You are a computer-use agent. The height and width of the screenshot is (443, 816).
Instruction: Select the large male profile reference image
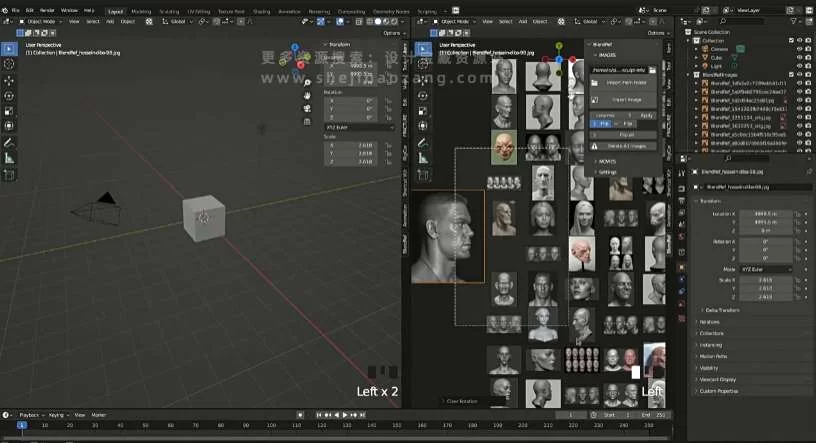(448, 237)
